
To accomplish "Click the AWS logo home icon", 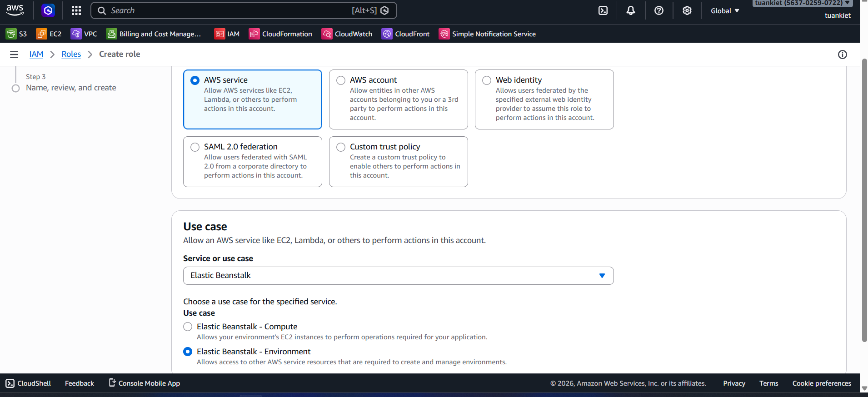I will pyautogui.click(x=15, y=10).
